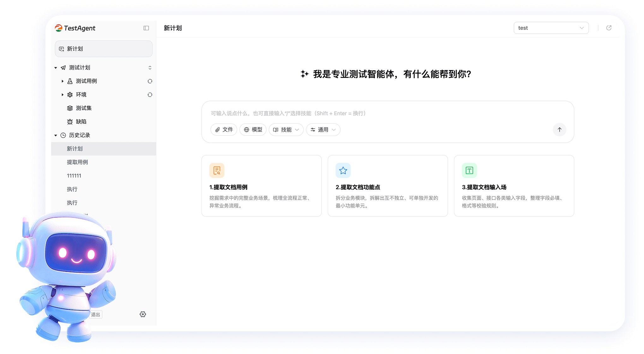Image resolution: width=644 pixels, height=354 pixels.
Task: Open settings gear in sidebar bottom
Action: click(x=143, y=314)
